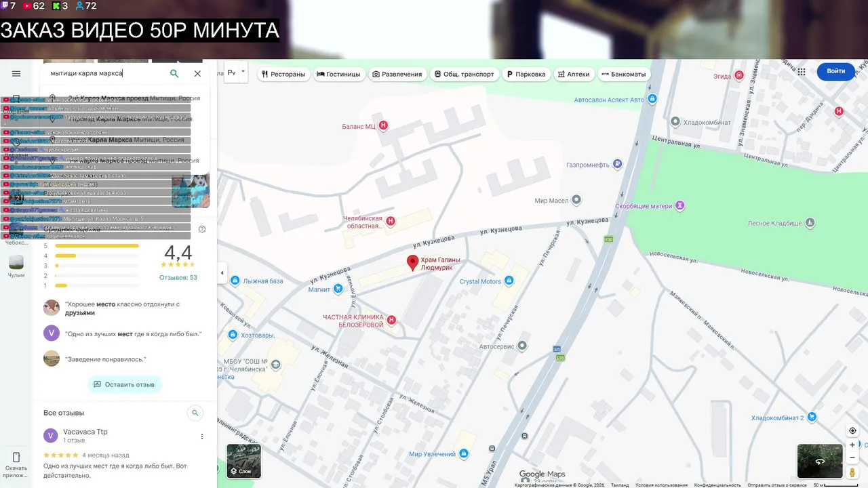Click the Таиланд footer link
Screen dimensions: 868x488
620,485
